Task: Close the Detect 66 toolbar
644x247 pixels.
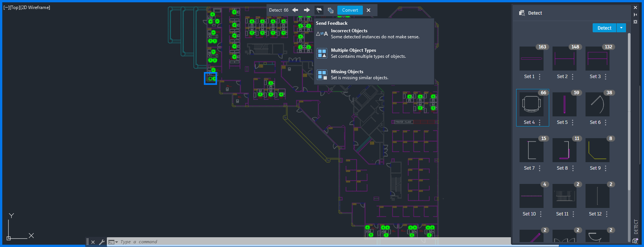Action: pos(368,10)
